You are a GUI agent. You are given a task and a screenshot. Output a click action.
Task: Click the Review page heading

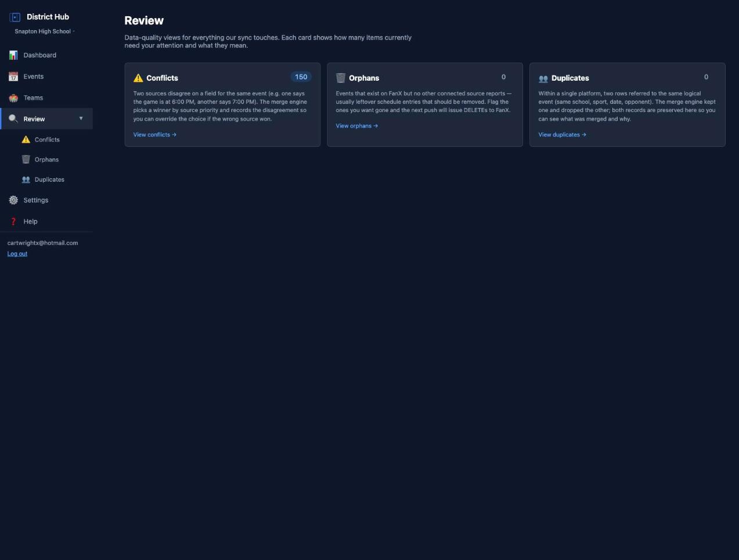coord(144,20)
